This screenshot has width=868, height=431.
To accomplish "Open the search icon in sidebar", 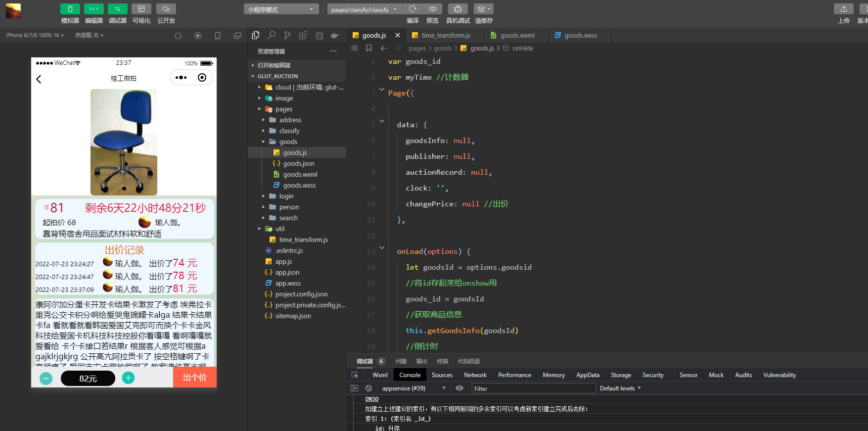I will (272, 36).
